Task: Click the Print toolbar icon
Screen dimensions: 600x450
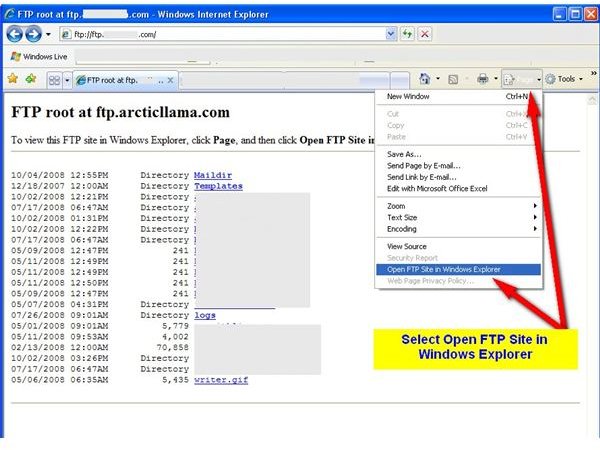Action: coord(483,79)
